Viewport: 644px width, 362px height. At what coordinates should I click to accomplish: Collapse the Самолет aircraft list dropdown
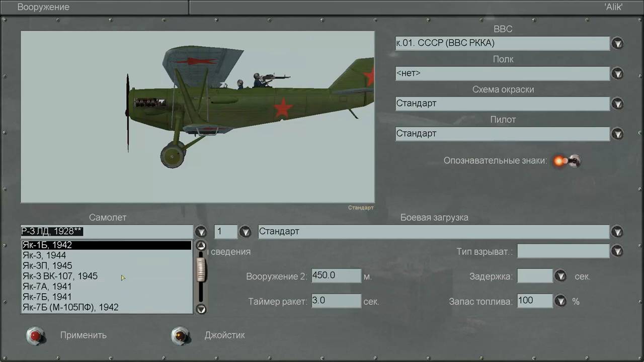(x=201, y=232)
